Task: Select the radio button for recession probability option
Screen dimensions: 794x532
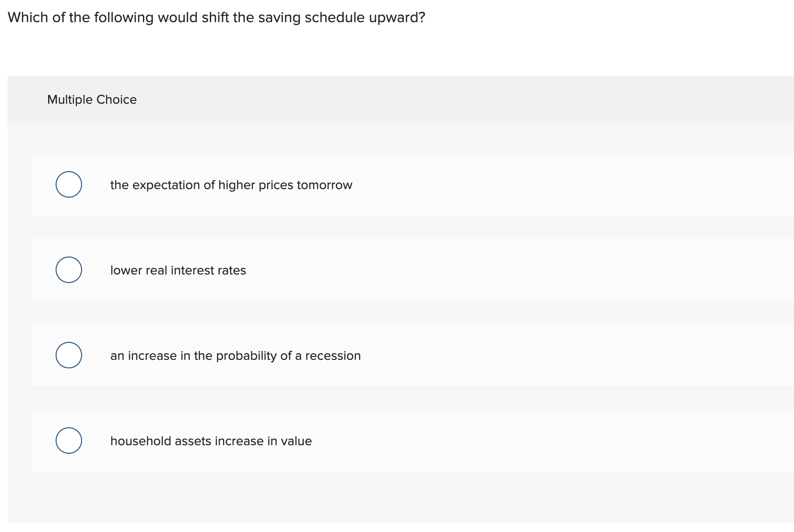Action: coord(68,355)
